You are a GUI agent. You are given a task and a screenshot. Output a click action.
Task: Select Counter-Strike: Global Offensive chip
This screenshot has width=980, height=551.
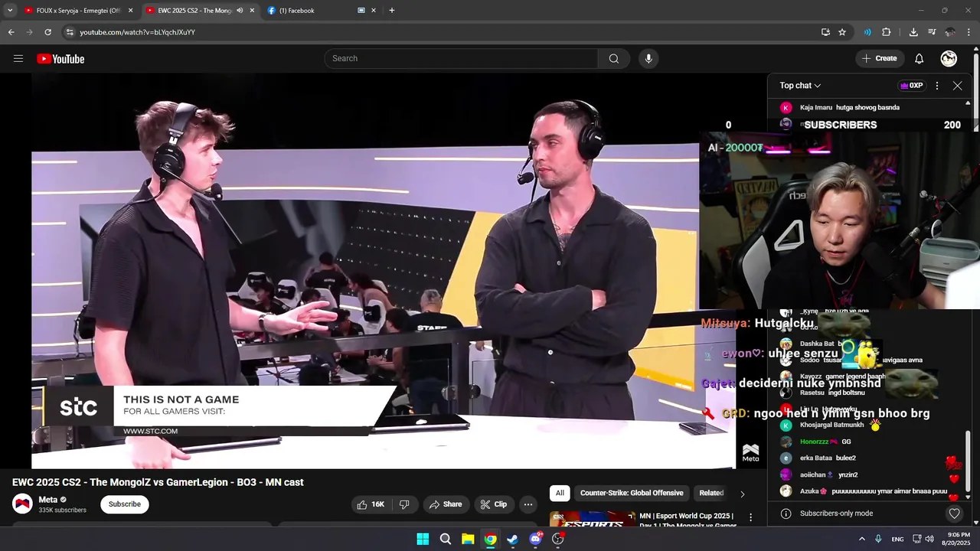pyautogui.click(x=632, y=493)
